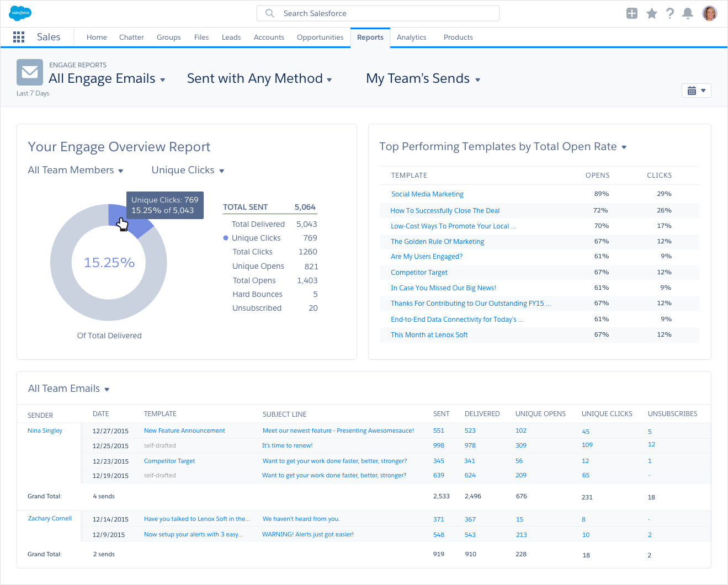Open the App Launcher grid icon
This screenshot has height=585, width=728.
click(x=19, y=37)
